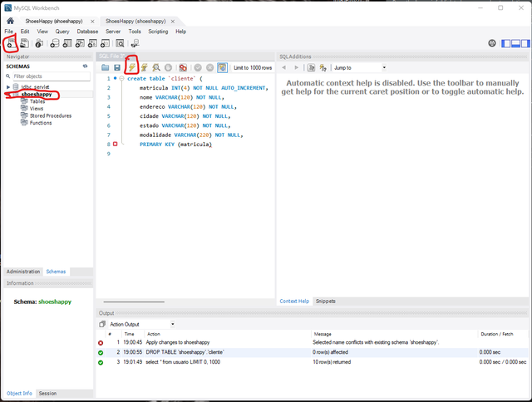This screenshot has height=402, width=532.
Task: Click the copy icon beside Action Output
Action: click(102, 324)
